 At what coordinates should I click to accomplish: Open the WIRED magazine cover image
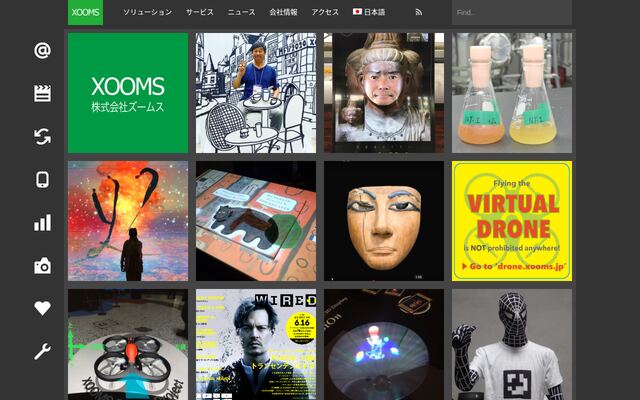(x=256, y=344)
